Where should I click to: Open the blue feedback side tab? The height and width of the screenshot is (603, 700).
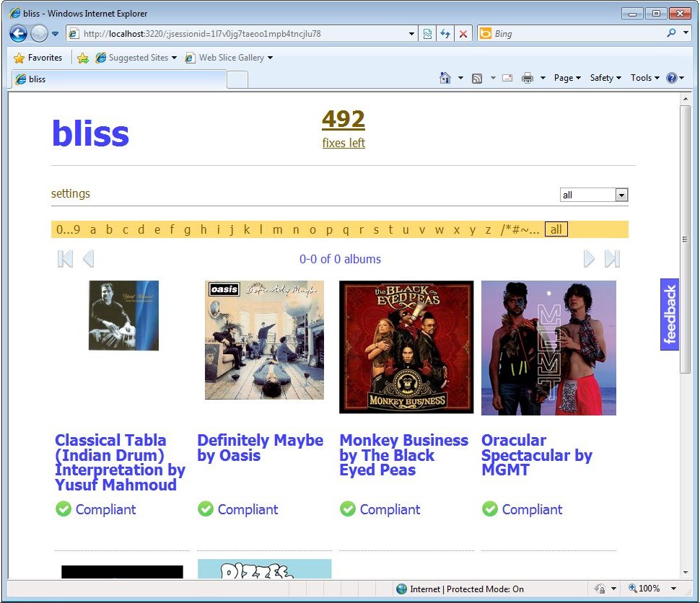click(670, 314)
